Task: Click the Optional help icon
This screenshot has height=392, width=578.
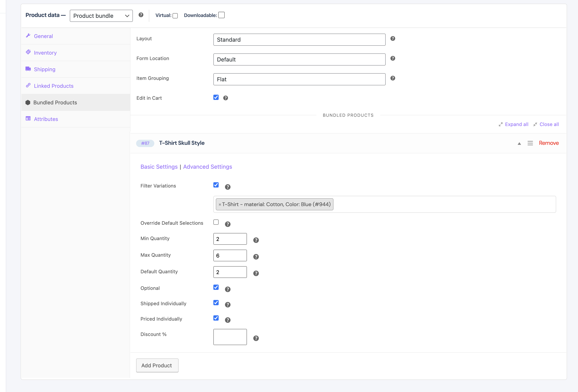Action: [228, 289]
